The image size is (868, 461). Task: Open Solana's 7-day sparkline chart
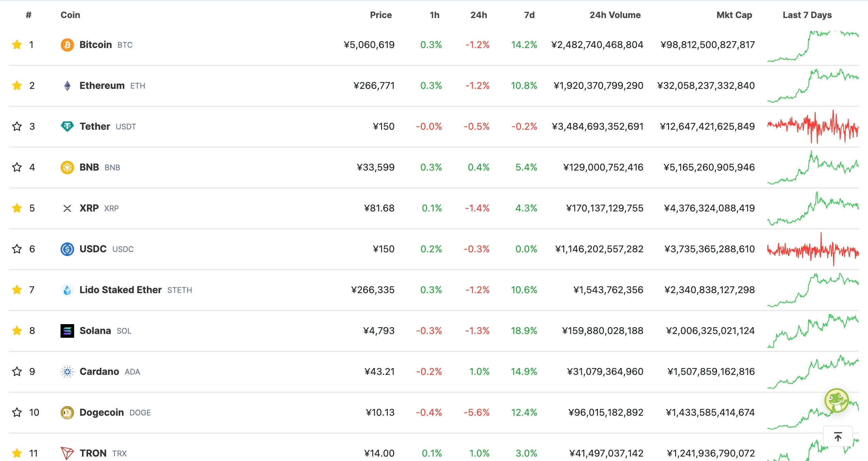(x=813, y=331)
